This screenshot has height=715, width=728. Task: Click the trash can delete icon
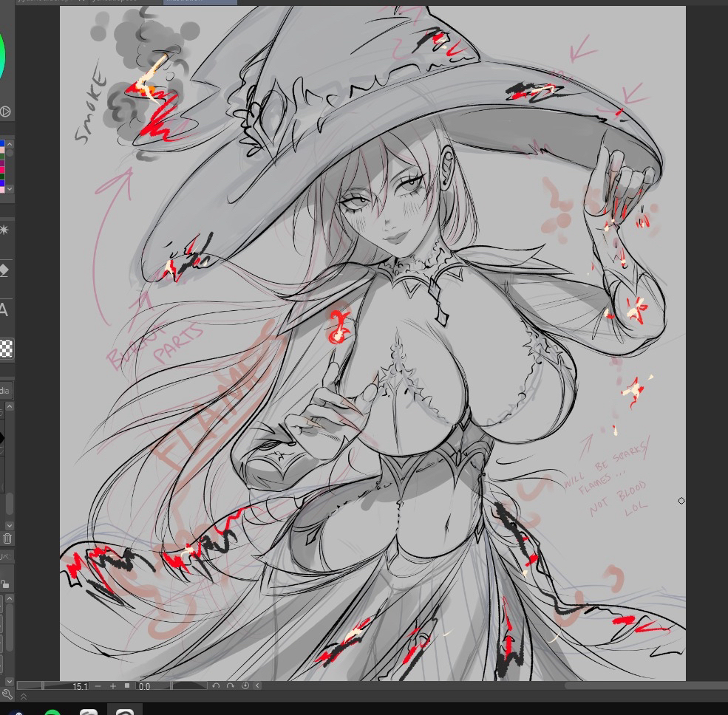click(x=6, y=538)
